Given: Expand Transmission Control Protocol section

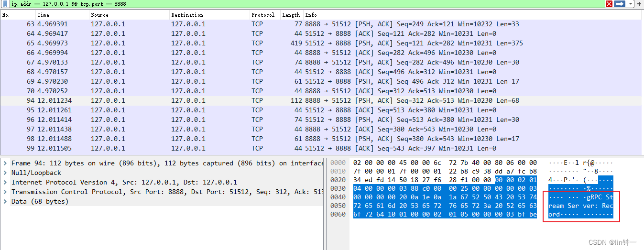Looking at the screenshot, I should (x=5, y=192).
